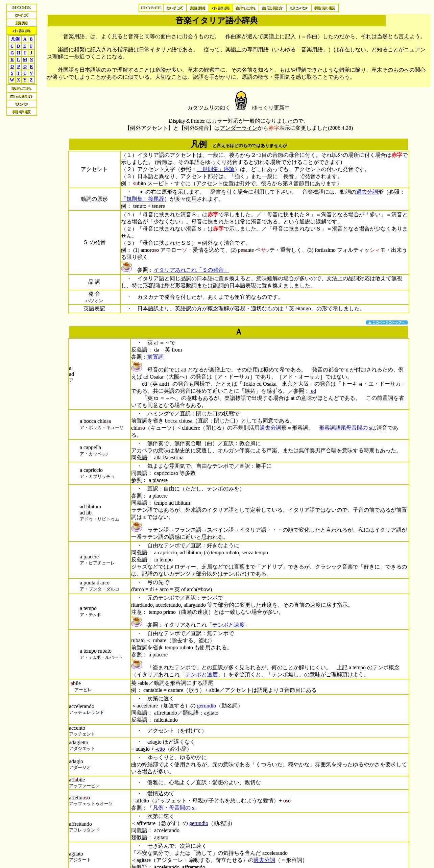Open 自己紹介 in the left sidebar

coord(22,96)
